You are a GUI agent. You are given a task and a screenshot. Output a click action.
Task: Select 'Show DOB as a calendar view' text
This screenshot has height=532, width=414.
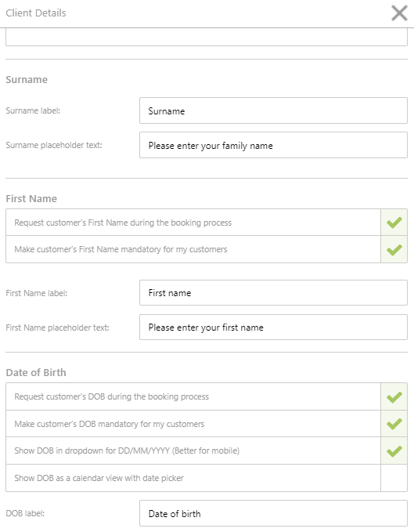coord(99,478)
